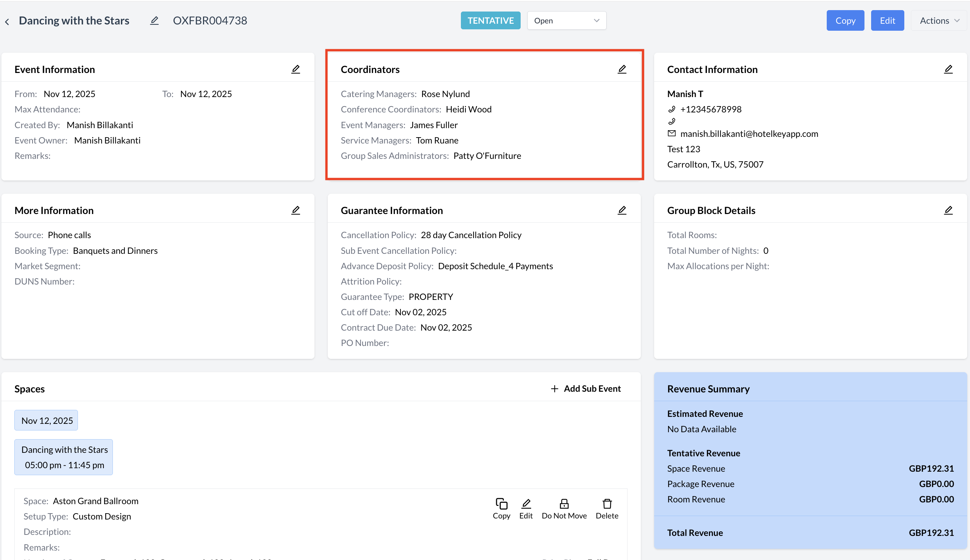Expand the Actions dropdown menu
This screenshot has width=970, height=560.
coord(939,21)
